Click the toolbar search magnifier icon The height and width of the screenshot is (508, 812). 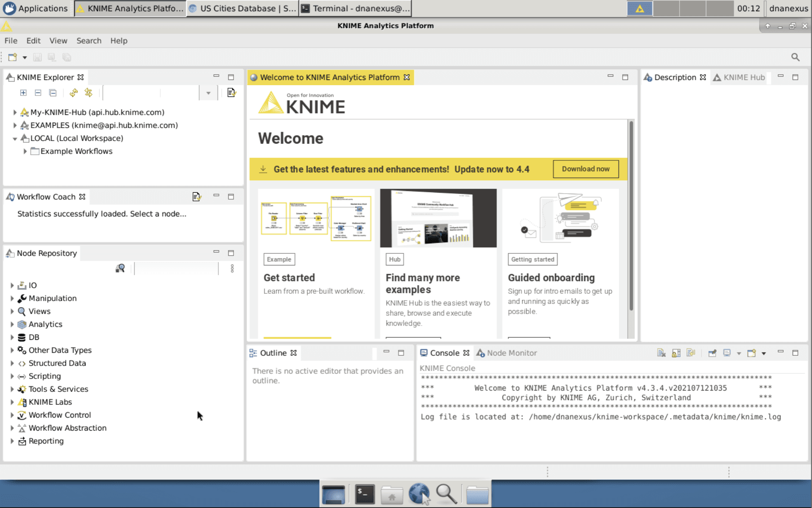pos(795,57)
